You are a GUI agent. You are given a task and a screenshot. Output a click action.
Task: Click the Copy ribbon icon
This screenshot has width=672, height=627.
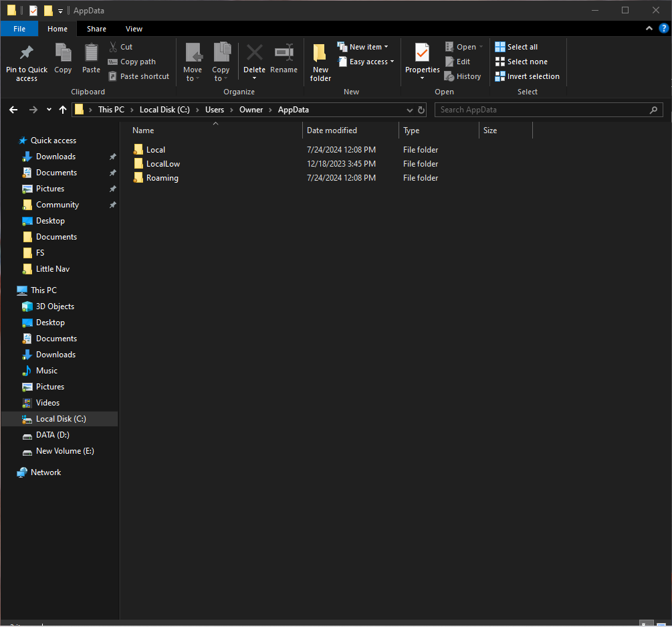click(63, 53)
